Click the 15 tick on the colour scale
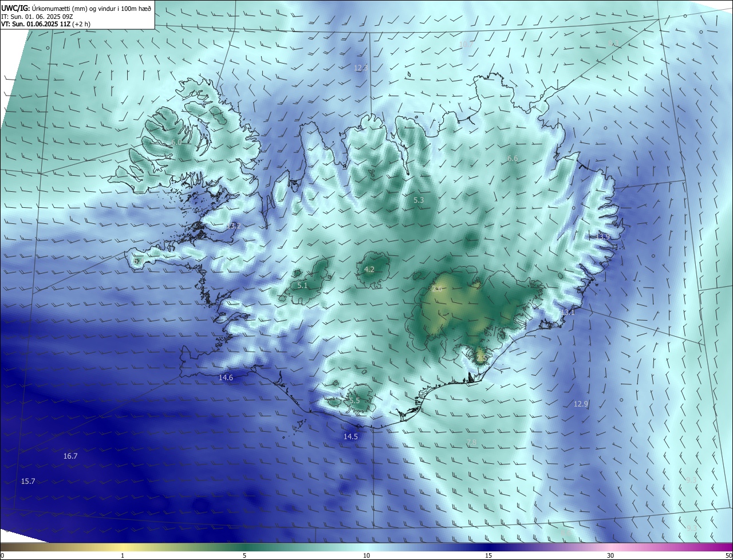 point(488,556)
